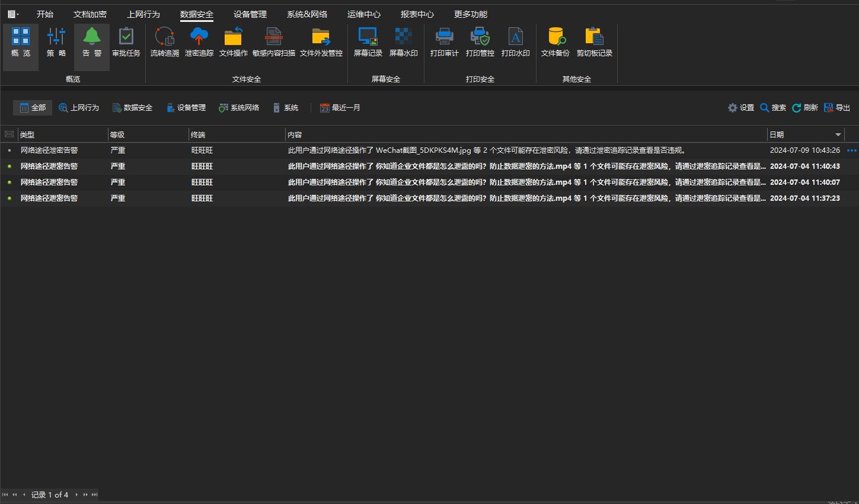
Task: Click the 导出 export button
Action: pyautogui.click(x=837, y=108)
